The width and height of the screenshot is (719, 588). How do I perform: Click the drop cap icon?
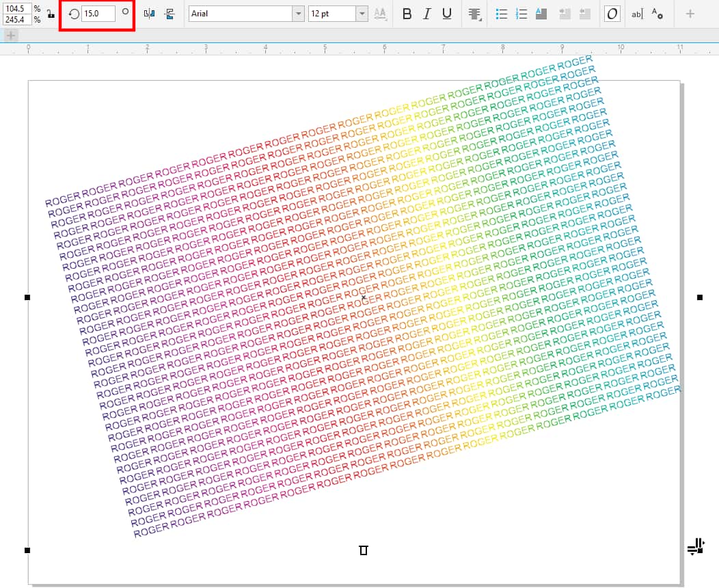pyautogui.click(x=540, y=13)
